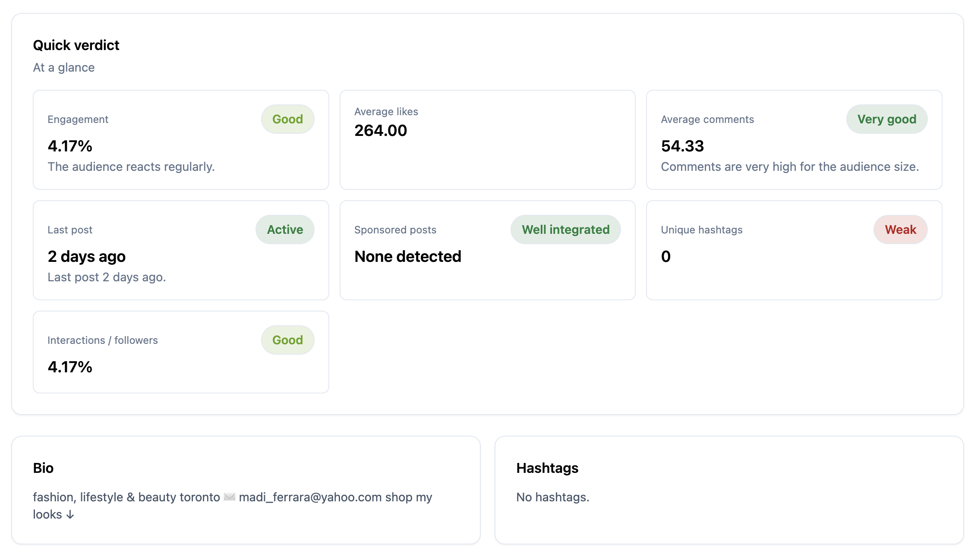Screen dimensions: 971x560
Task: Click the '2 days ago' heading
Action: [86, 257]
